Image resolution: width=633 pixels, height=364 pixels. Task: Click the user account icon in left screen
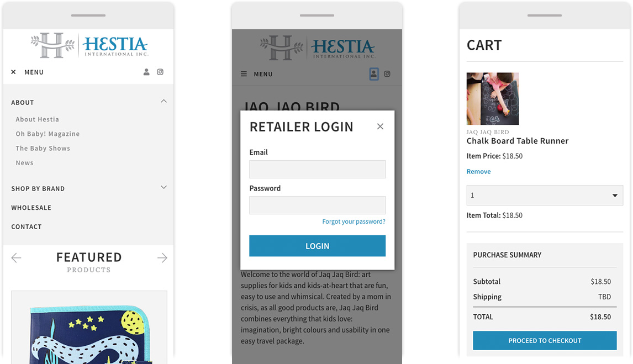[x=146, y=72]
